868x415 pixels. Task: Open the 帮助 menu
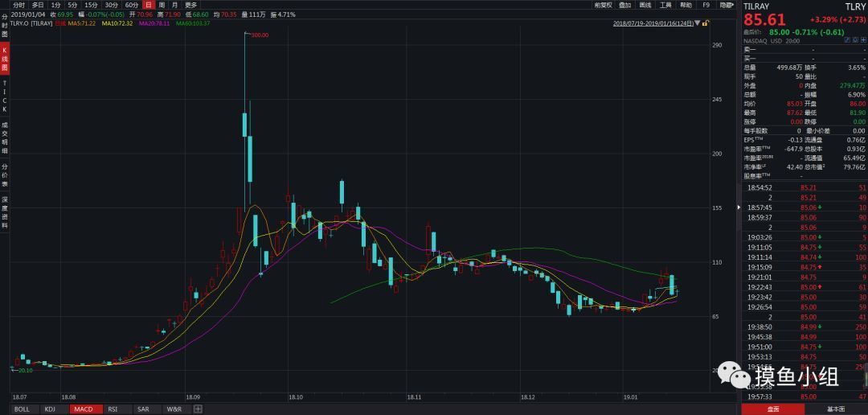coord(686,5)
